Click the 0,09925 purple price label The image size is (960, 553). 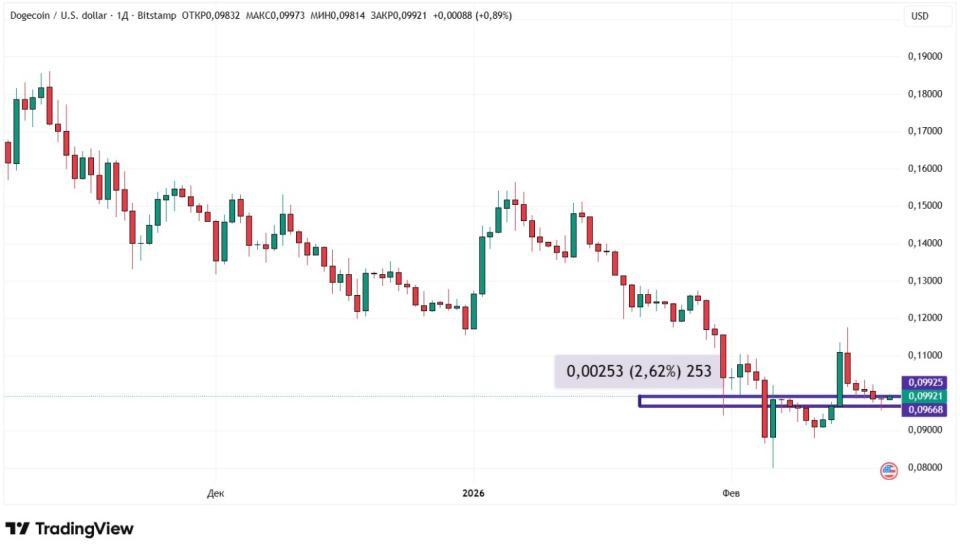pos(923,382)
